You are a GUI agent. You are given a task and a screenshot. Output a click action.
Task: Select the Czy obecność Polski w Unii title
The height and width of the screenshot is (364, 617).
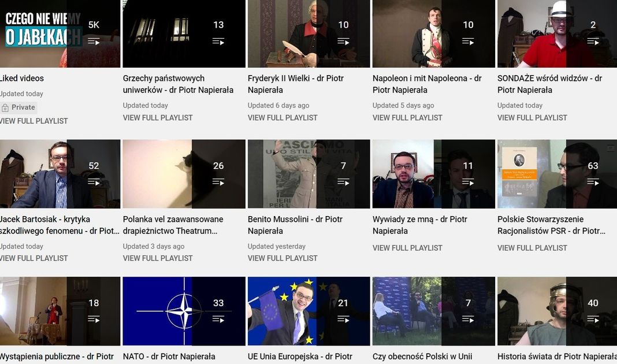422,356
